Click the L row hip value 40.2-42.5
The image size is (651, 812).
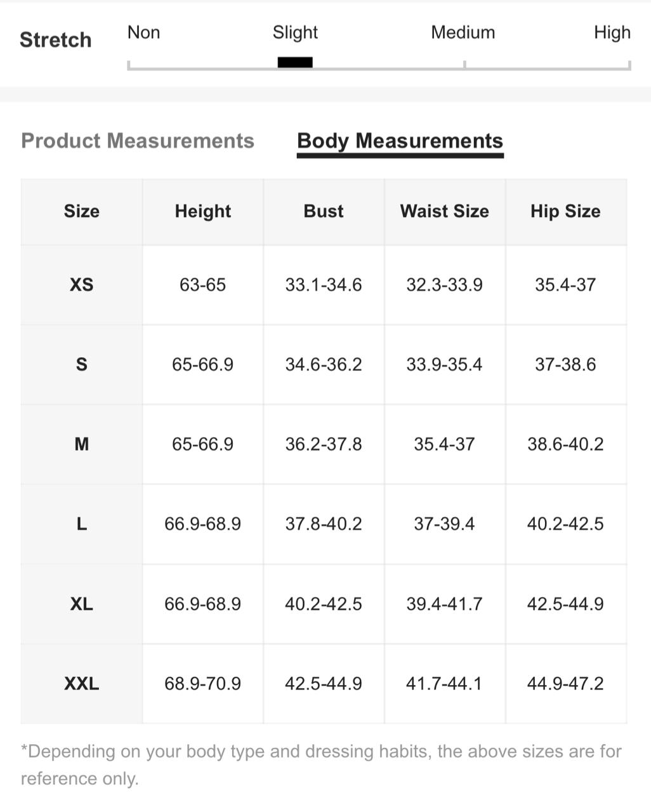[x=565, y=524]
